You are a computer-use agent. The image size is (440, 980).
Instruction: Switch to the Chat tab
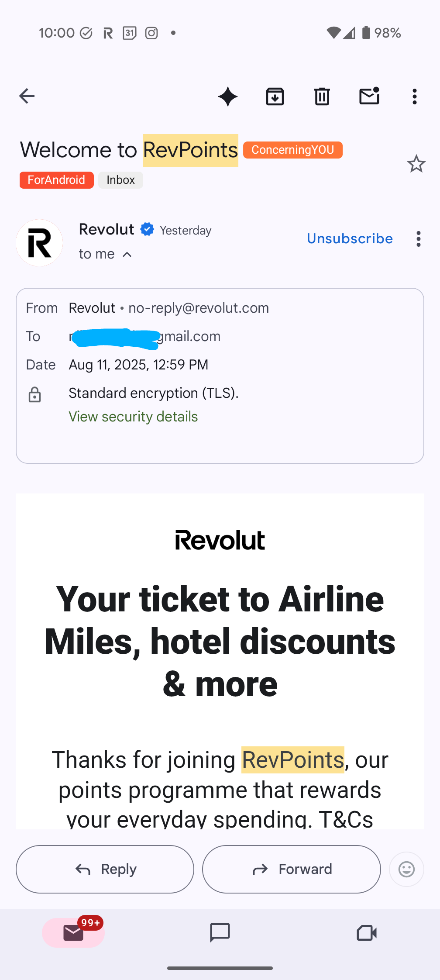pos(220,933)
